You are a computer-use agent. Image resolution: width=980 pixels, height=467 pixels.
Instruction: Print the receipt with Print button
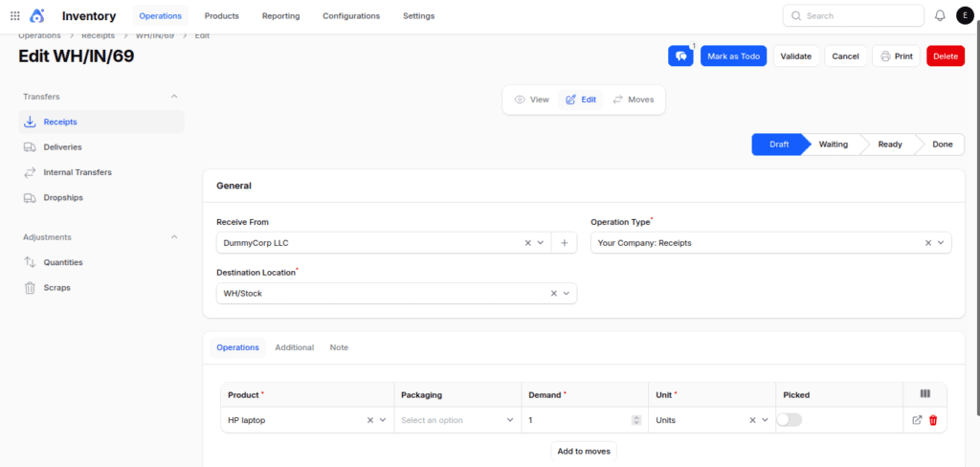896,56
